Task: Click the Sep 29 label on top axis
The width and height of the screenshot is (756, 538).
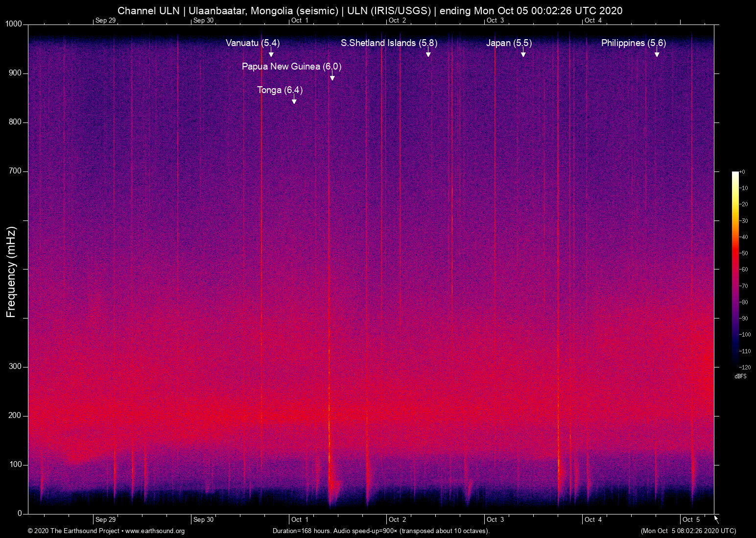Action: click(x=105, y=21)
